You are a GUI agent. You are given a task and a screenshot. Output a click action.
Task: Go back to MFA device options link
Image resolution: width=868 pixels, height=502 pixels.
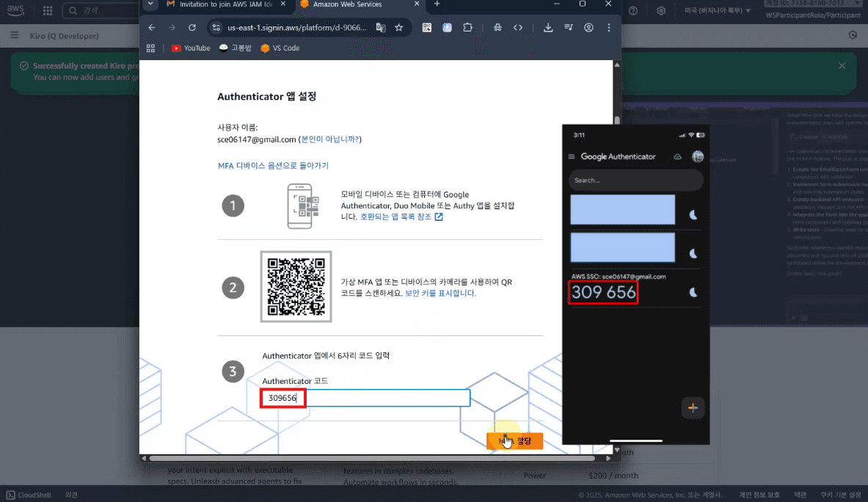point(273,166)
